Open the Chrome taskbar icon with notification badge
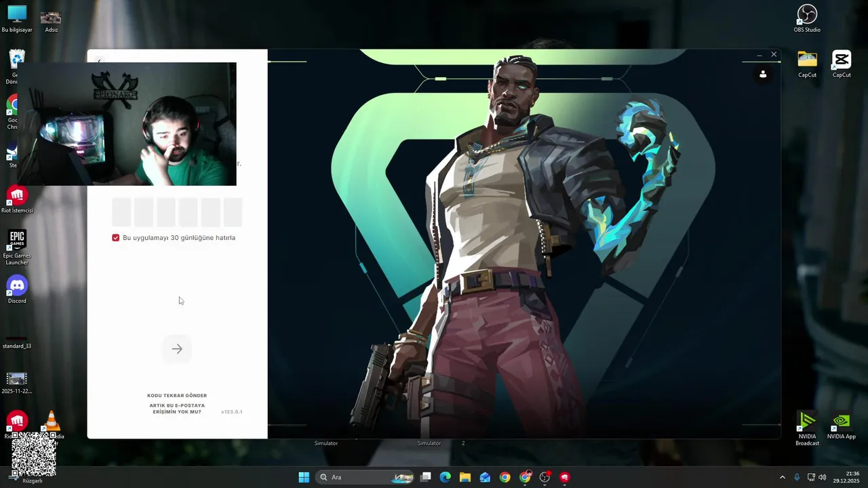The image size is (868, 488). 526,477
